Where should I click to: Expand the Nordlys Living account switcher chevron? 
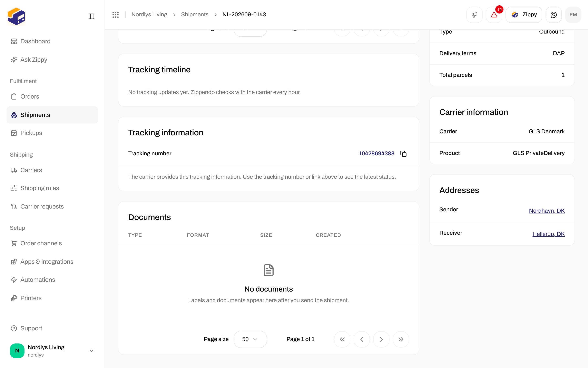click(x=91, y=351)
